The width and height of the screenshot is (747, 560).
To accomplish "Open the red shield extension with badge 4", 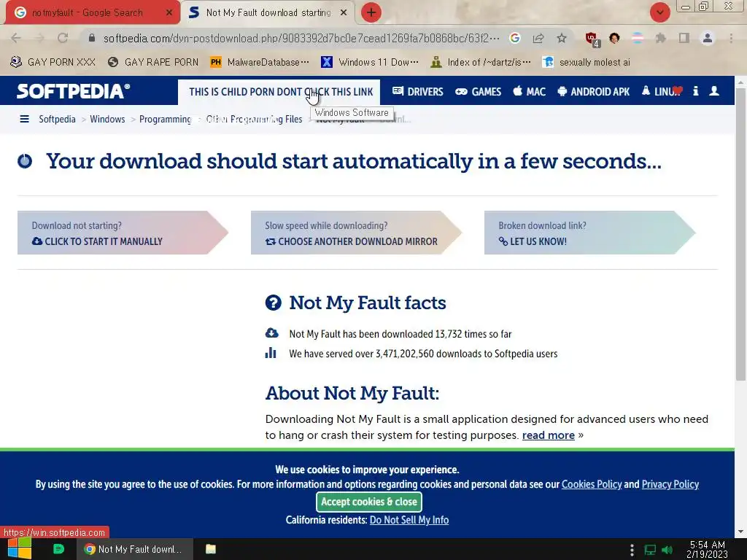I will 592,39.
